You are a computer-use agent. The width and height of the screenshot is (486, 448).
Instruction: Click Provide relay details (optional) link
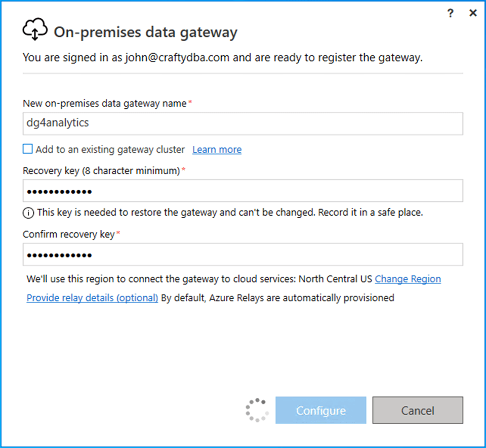[x=92, y=298]
